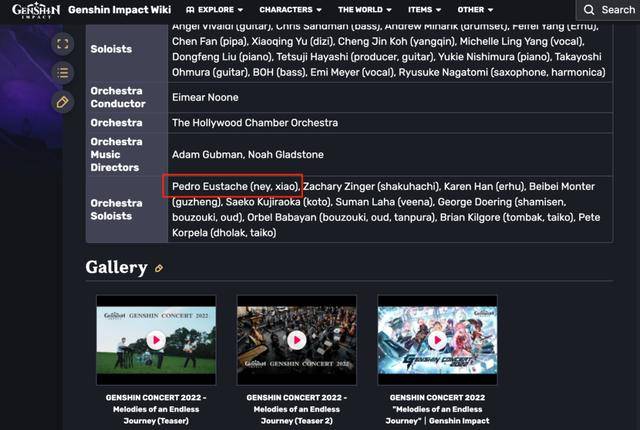Open the table of contents list icon
The image size is (640, 430).
pyautogui.click(x=62, y=73)
